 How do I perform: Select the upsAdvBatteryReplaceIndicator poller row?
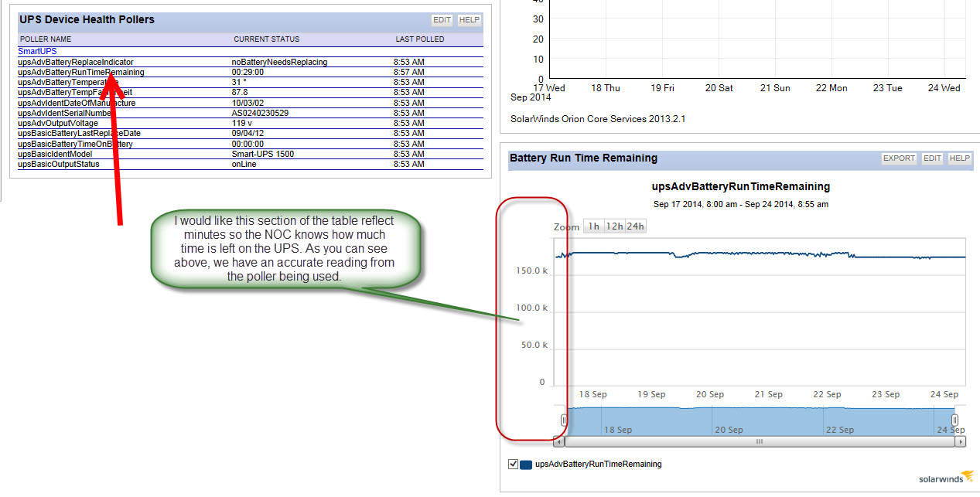click(251, 62)
